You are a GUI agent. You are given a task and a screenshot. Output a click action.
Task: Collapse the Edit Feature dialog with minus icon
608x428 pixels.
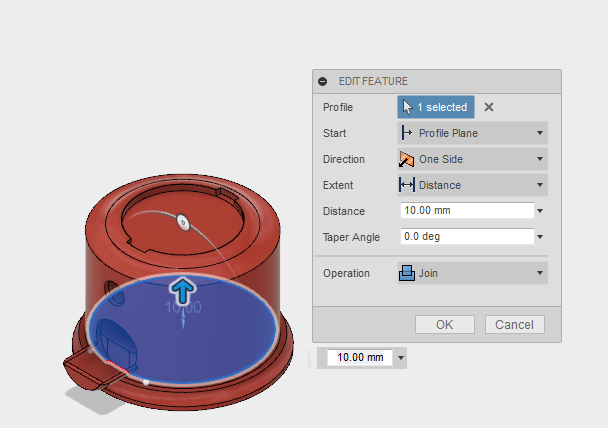pos(322,81)
